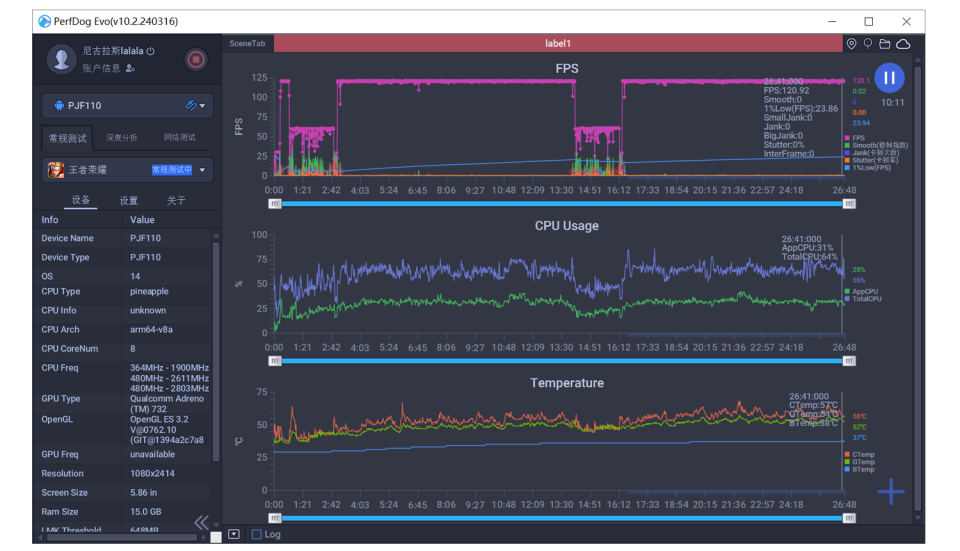Switch to the 深度分析 tab
Viewport: 960px width, 551px height.
(122, 137)
